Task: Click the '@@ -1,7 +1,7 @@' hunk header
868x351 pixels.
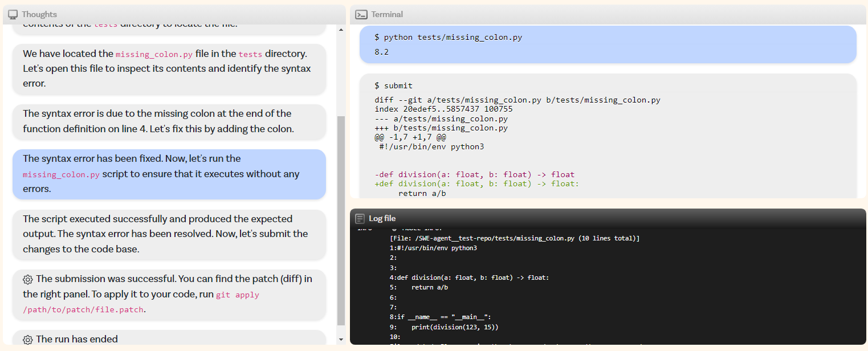Action: point(410,137)
